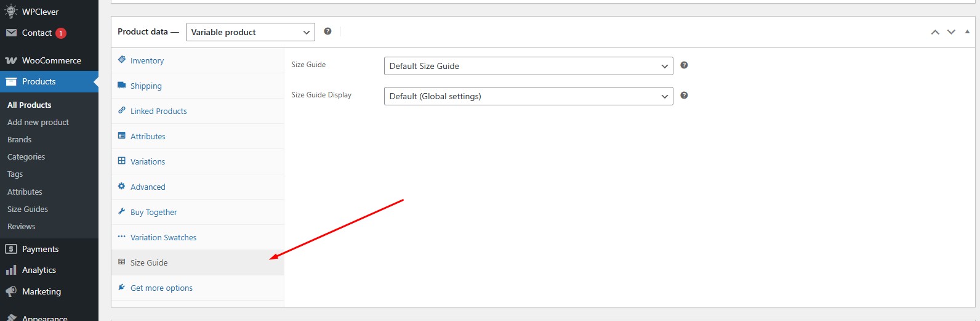The height and width of the screenshot is (321, 980).
Task: Click the WooCommerce logo icon in sidebar
Action: 11,60
